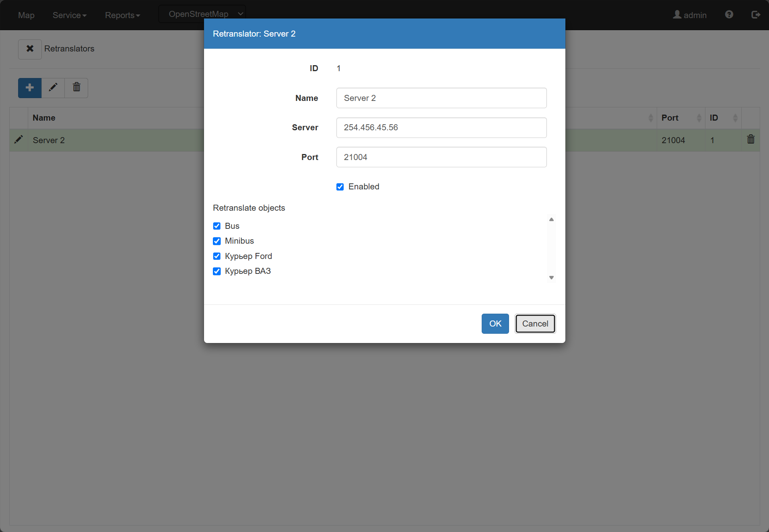Image resolution: width=769 pixels, height=532 pixels.
Task: Click the blue plus add retranslator icon
Action: [x=30, y=88]
